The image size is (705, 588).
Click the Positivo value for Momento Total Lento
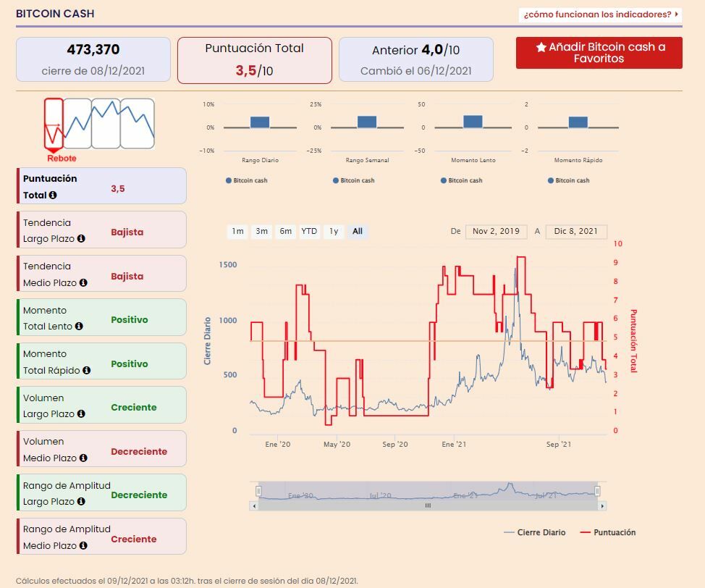[130, 320]
